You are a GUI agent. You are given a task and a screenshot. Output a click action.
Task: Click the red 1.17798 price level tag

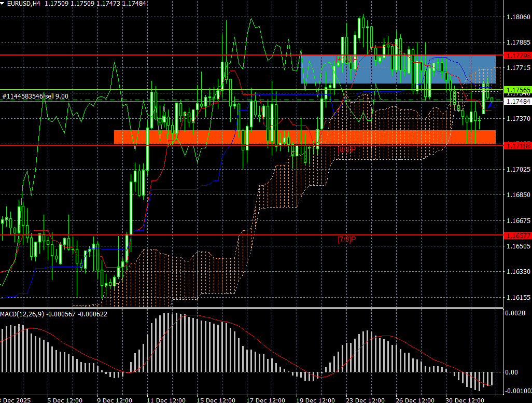click(x=518, y=55)
